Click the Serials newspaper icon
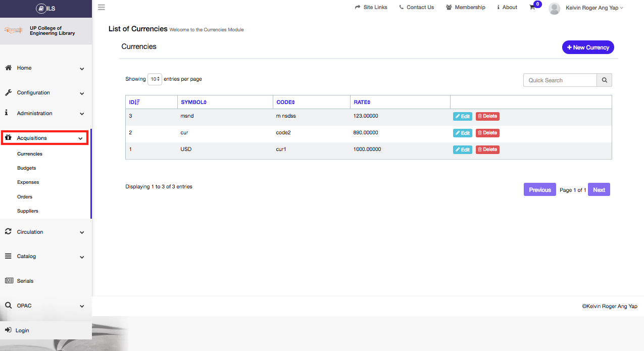644x351 pixels. 9,281
